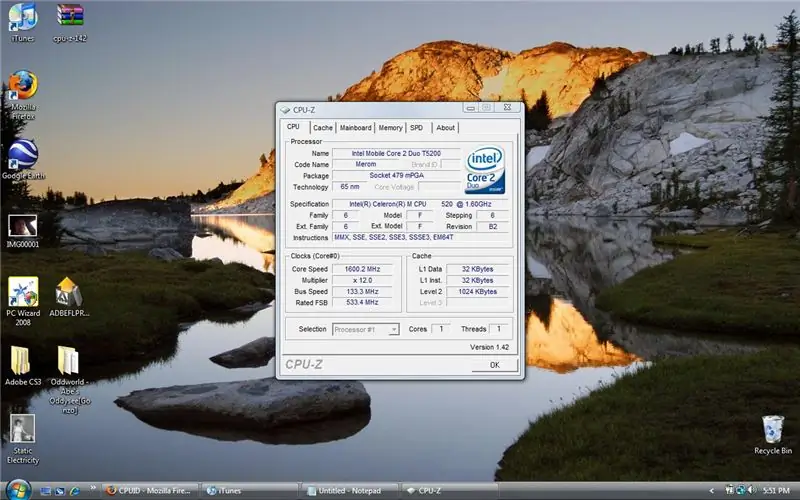Click the Name field 'Intel Mobile Core 2 Duo T5200'
The width and height of the screenshot is (800, 500).
click(396, 153)
